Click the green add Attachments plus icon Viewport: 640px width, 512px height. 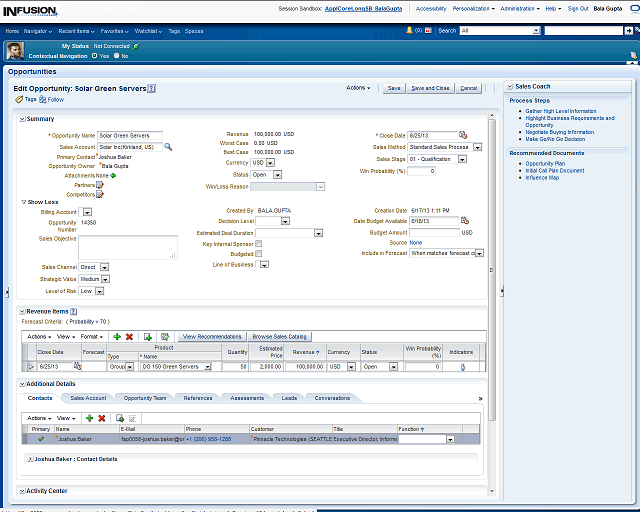[x=113, y=175]
